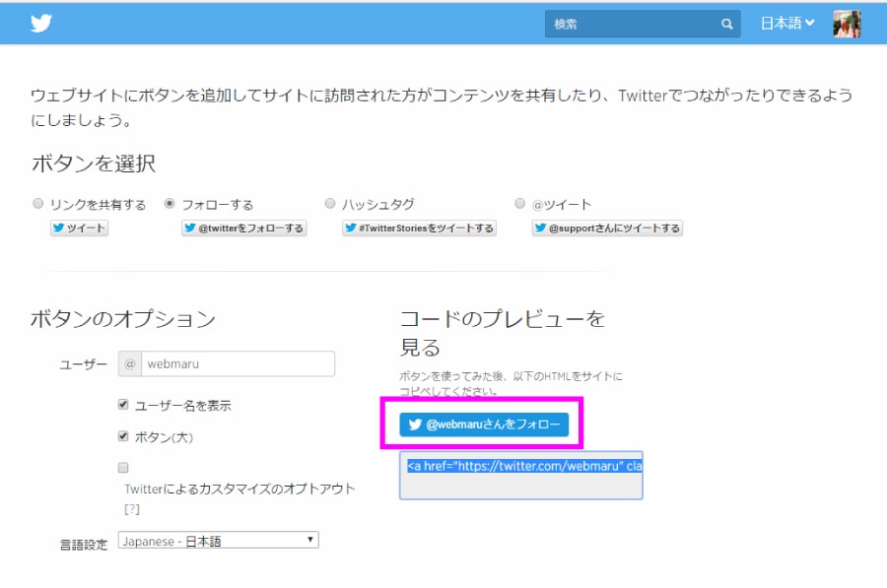The width and height of the screenshot is (887, 588).
Task: Toggle the ユーザー名を表示 checkbox
Action: (x=123, y=404)
